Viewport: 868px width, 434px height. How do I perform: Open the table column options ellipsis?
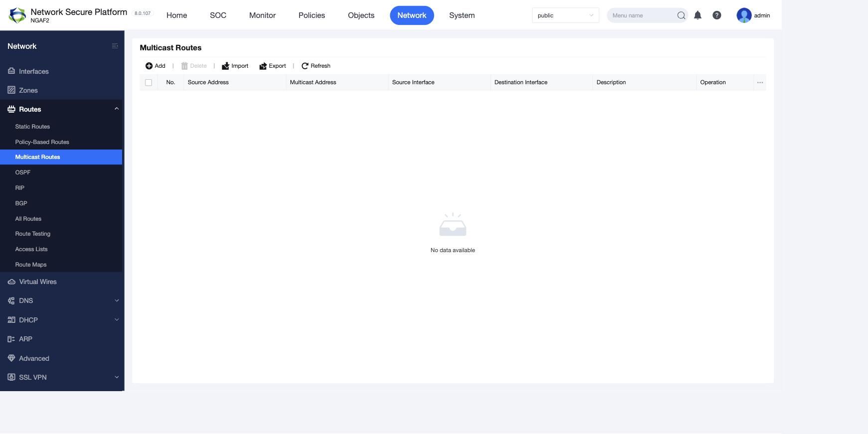[x=760, y=82]
